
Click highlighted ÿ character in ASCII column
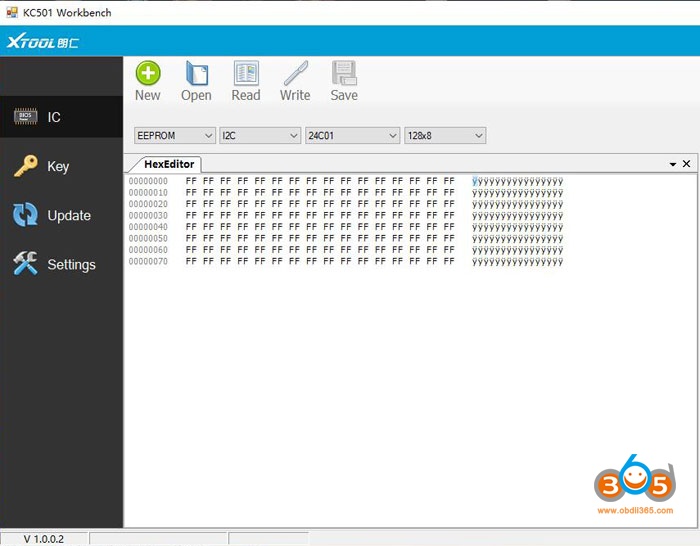[475, 181]
